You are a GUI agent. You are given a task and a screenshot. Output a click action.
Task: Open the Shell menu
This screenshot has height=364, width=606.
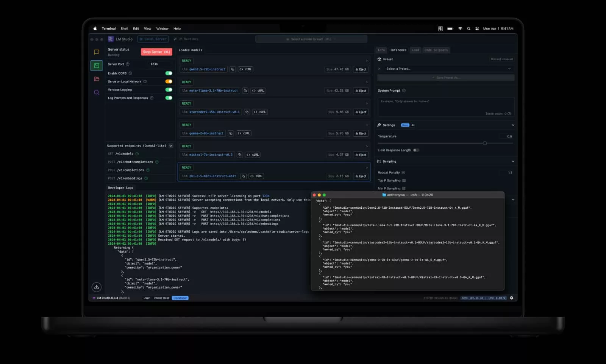(x=124, y=29)
